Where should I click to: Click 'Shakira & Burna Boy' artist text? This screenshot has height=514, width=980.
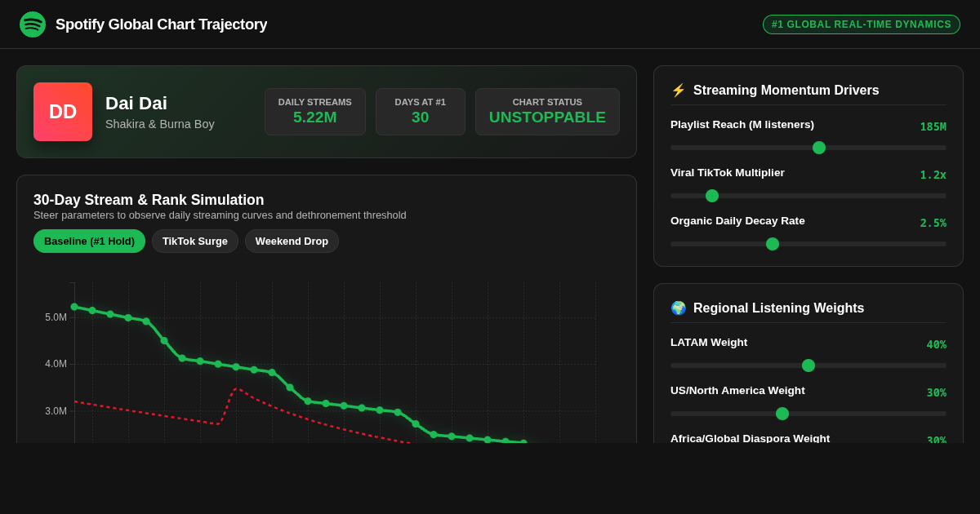click(x=160, y=124)
